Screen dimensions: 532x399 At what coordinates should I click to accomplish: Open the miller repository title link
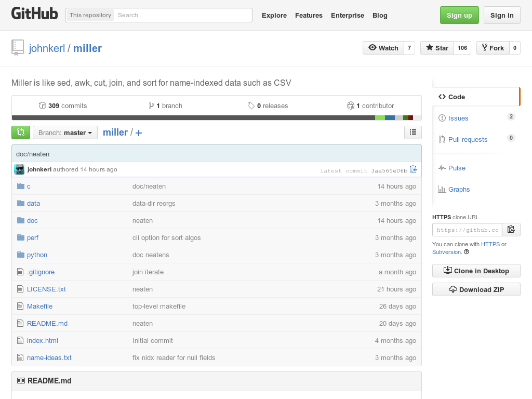(87, 48)
